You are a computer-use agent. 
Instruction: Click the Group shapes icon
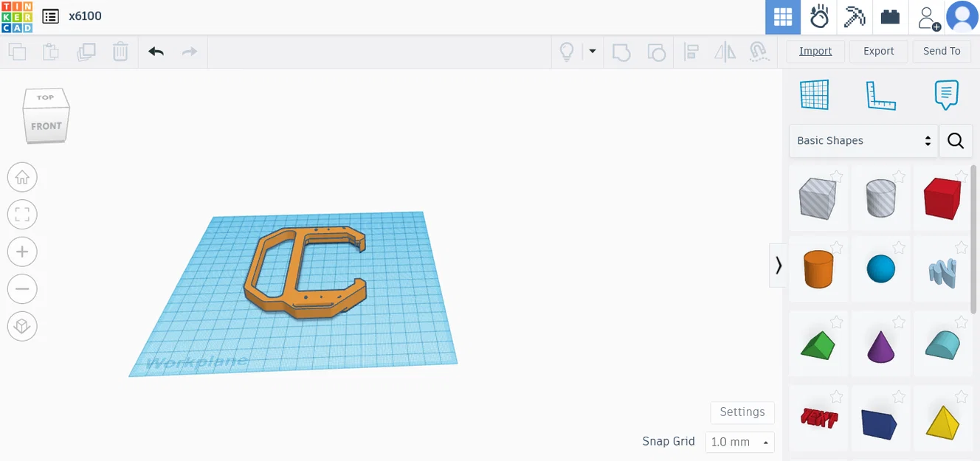[x=621, y=52]
